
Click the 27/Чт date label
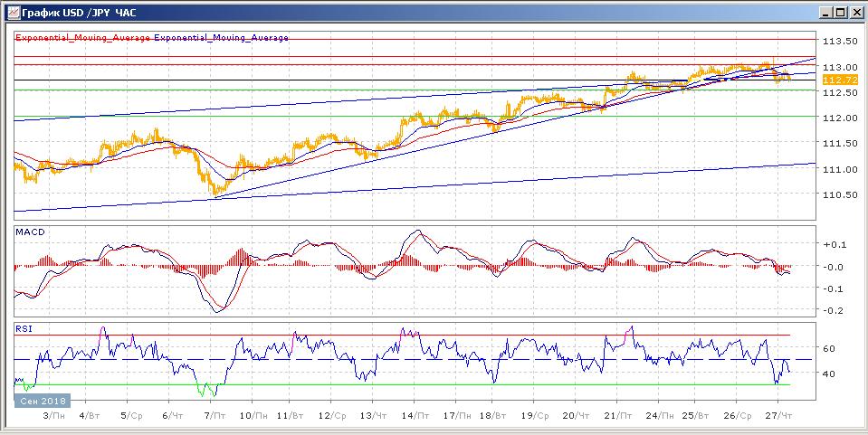[x=777, y=414]
